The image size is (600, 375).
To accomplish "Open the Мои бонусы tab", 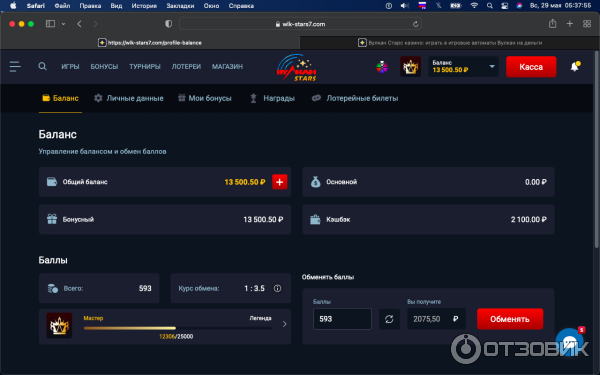I will point(205,98).
